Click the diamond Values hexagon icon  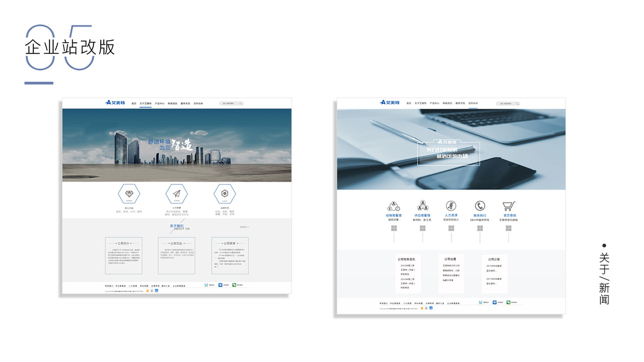point(129,194)
